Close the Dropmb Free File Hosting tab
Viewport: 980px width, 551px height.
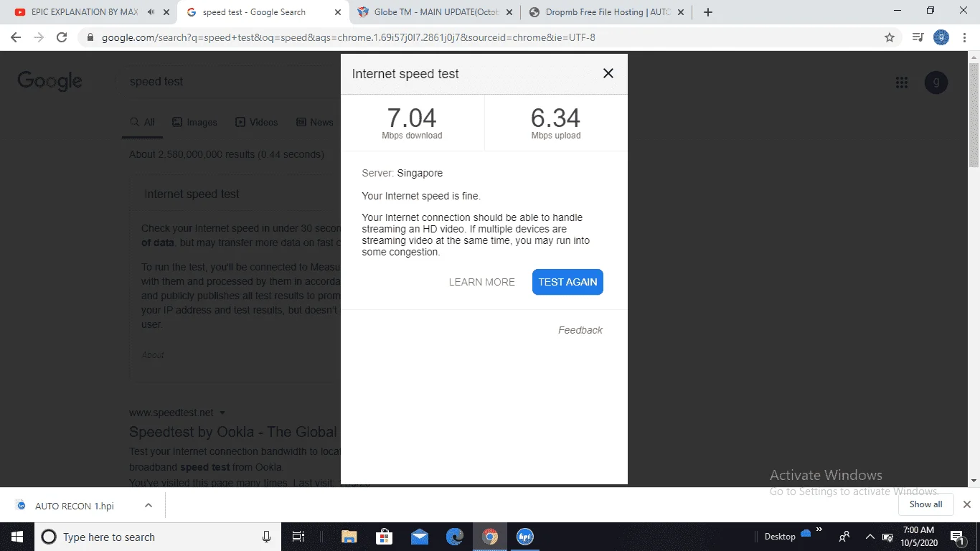(681, 12)
